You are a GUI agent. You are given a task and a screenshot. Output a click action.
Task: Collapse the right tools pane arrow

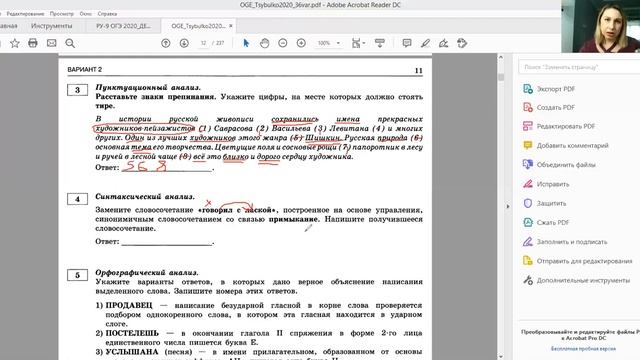pos(508,207)
